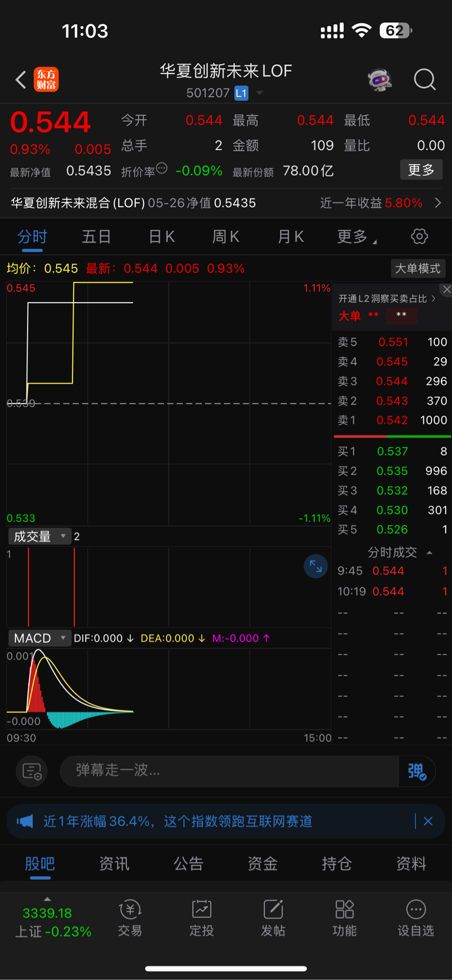
Task: Open the 资讯 tab
Action: [x=114, y=863]
